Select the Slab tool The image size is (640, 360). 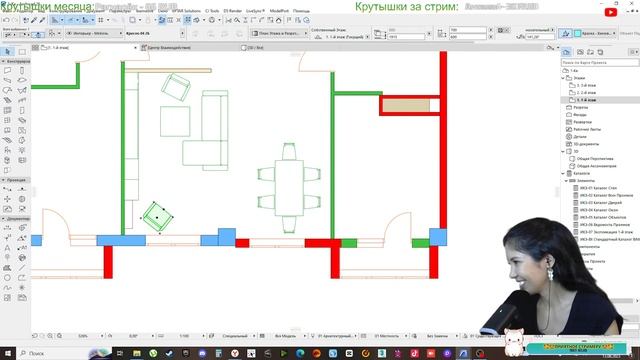[22, 80]
